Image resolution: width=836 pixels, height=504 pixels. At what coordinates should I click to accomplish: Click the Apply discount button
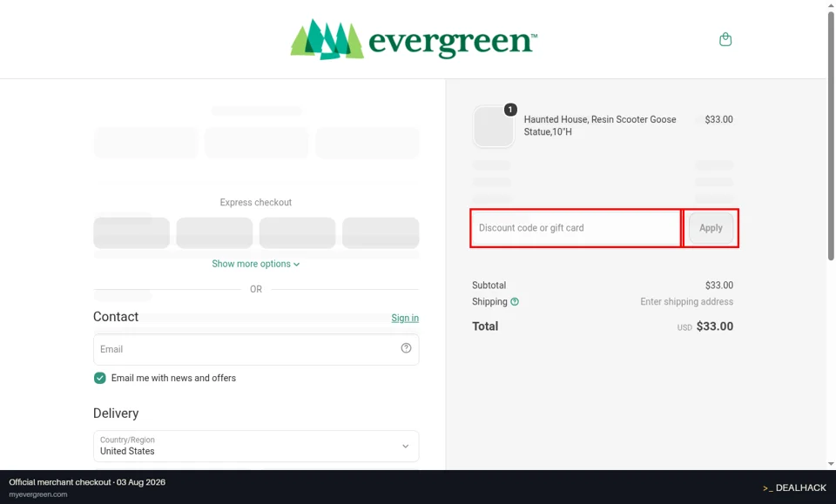pyautogui.click(x=711, y=228)
